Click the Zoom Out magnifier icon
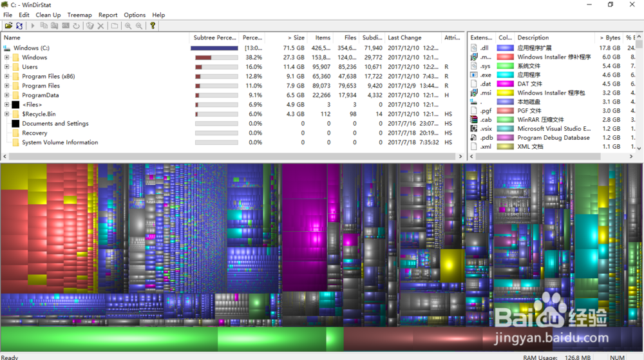This screenshot has height=360, width=644. point(139,26)
